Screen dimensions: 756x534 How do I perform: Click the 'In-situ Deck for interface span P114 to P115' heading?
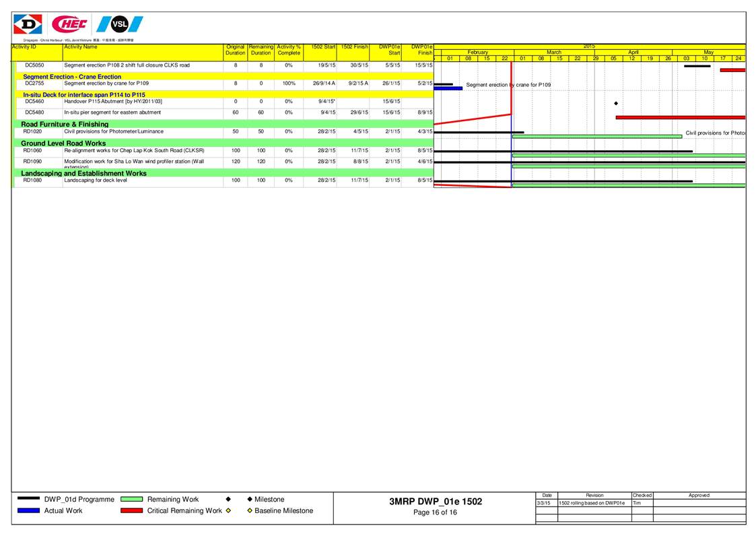click(84, 94)
